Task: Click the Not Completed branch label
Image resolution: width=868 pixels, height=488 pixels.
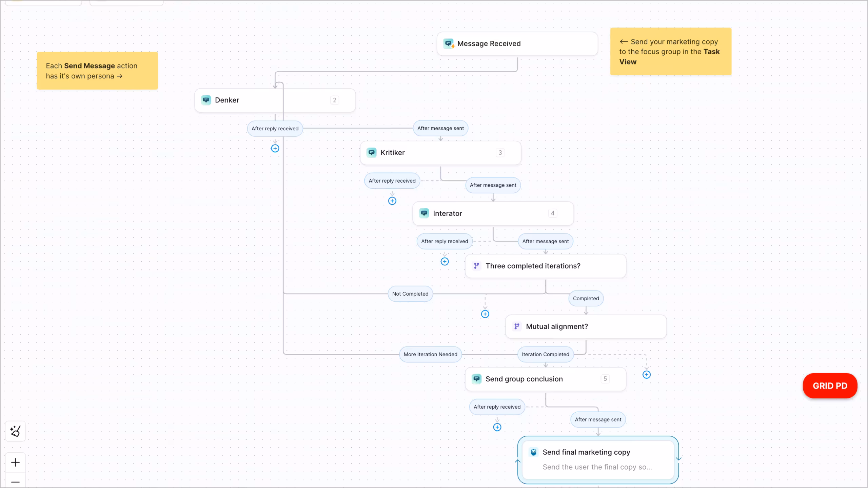Action: (x=410, y=294)
